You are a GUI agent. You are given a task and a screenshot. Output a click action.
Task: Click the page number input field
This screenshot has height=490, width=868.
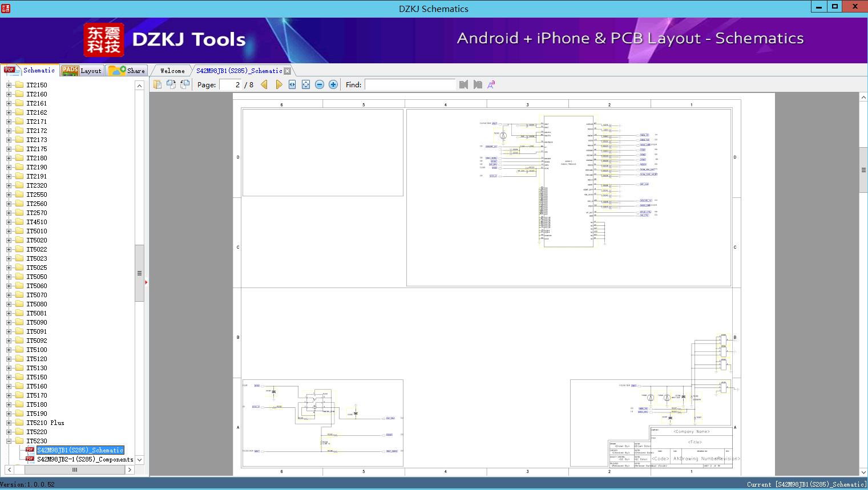coord(231,84)
